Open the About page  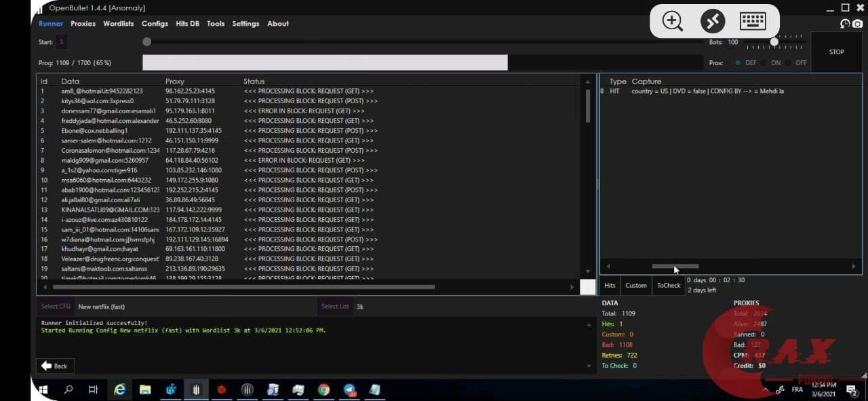[x=278, y=23]
